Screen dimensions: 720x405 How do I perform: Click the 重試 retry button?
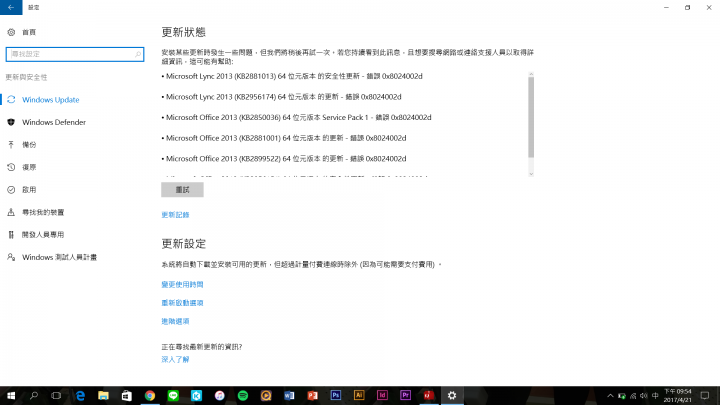pyautogui.click(x=182, y=190)
